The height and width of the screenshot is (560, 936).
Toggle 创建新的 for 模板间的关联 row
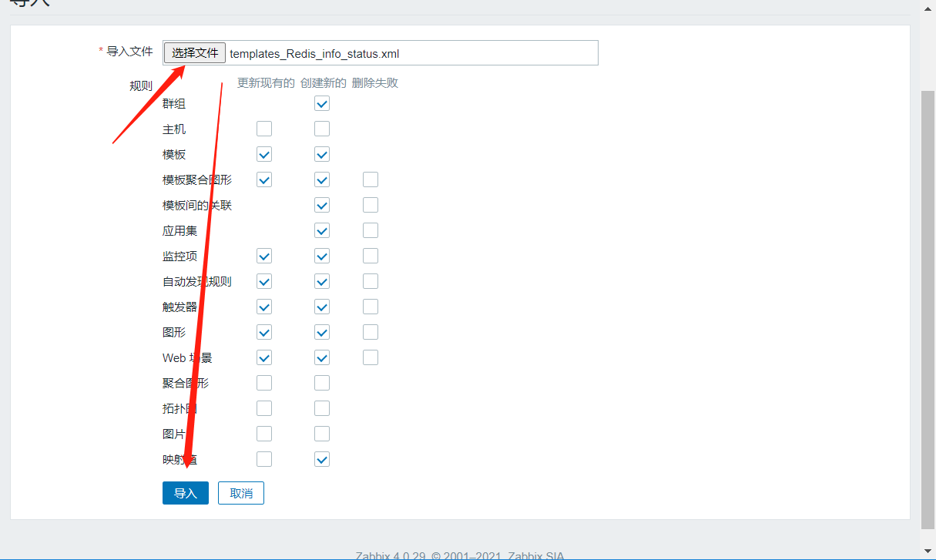[322, 206]
